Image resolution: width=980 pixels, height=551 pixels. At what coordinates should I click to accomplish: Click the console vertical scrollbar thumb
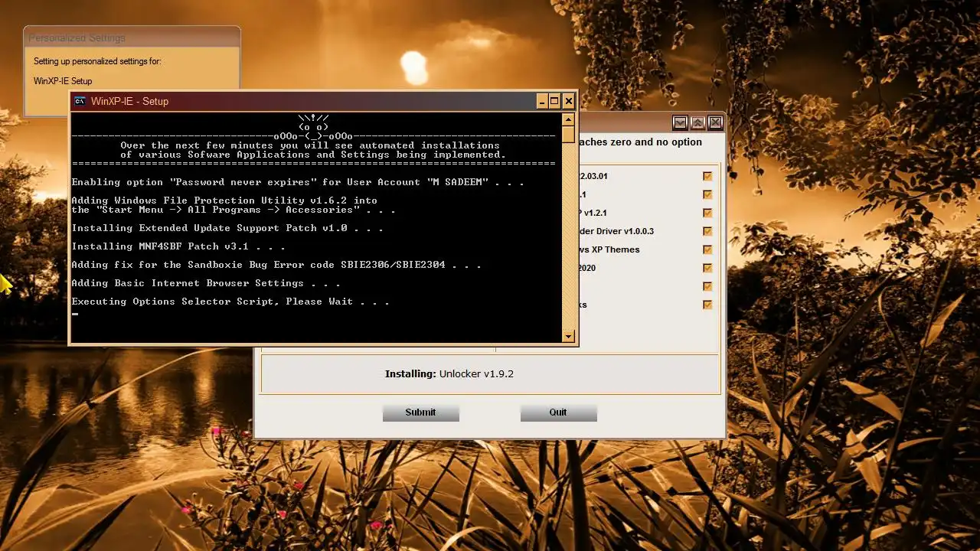click(568, 134)
